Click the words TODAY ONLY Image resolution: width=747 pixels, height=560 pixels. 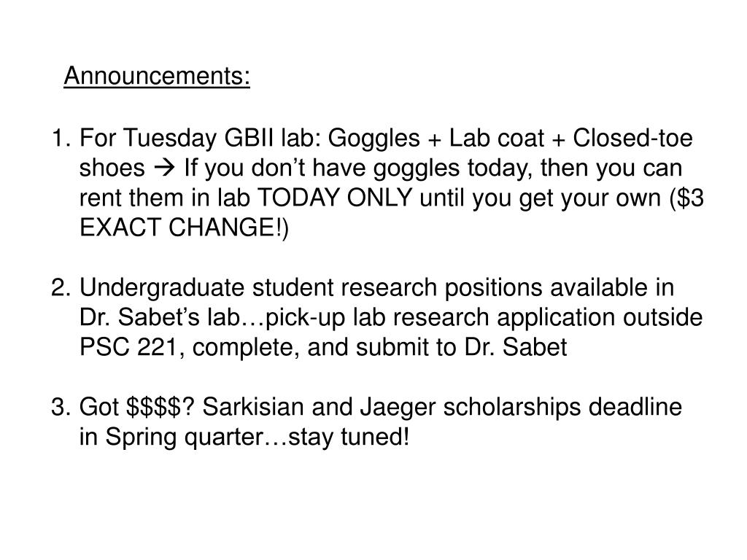pos(334,197)
